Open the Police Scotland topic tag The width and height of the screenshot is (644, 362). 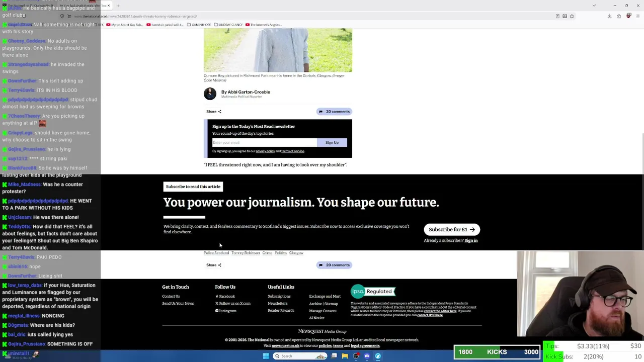[216, 253]
